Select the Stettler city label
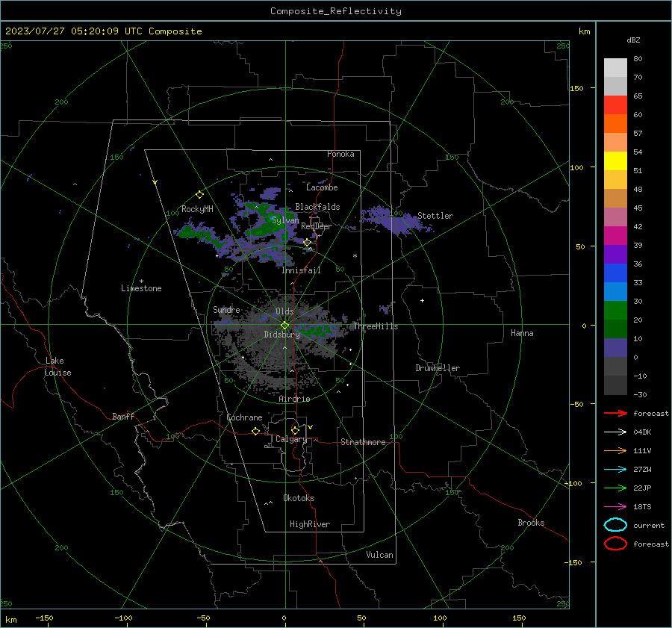 coord(435,216)
